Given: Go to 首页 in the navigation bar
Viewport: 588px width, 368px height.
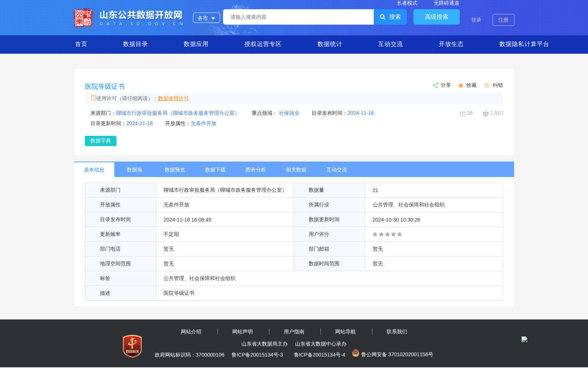Looking at the screenshot, I should pos(81,44).
